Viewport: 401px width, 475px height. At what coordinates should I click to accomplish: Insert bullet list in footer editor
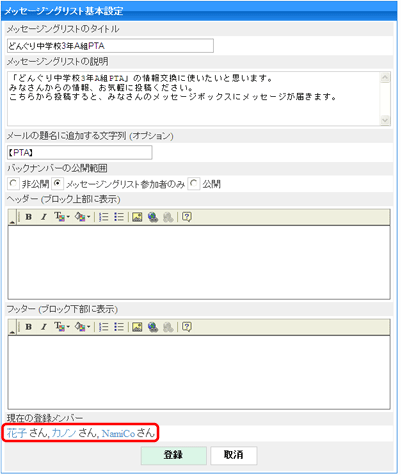[119, 327]
